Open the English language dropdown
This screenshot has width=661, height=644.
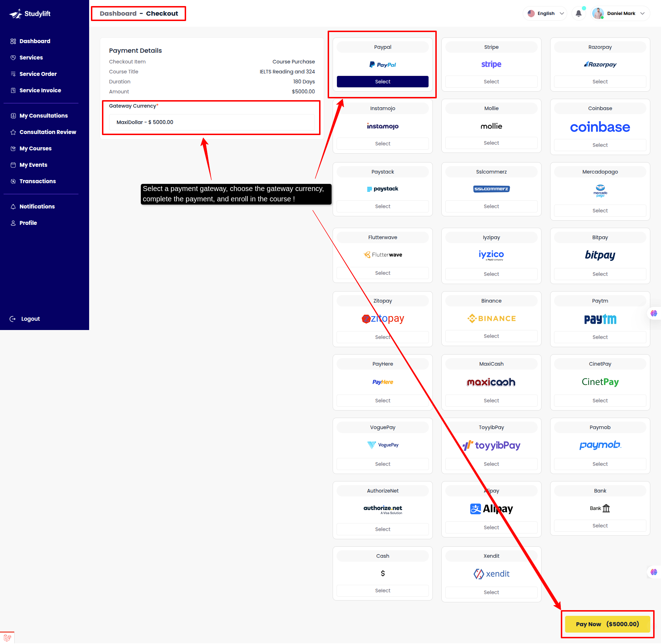(x=545, y=14)
